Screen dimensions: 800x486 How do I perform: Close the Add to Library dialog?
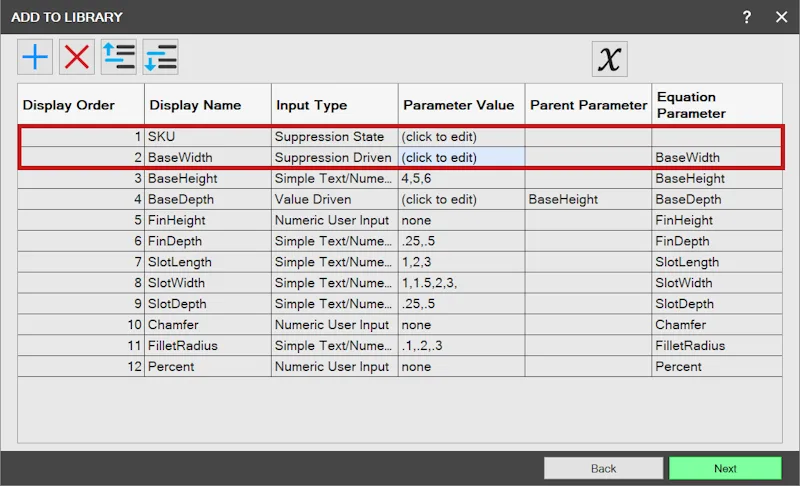[781, 17]
